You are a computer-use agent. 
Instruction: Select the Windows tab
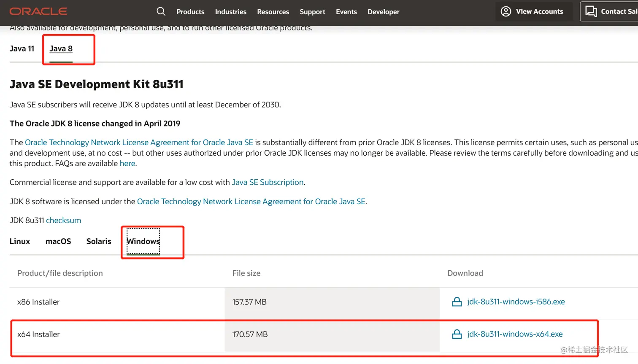pos(143,241)
